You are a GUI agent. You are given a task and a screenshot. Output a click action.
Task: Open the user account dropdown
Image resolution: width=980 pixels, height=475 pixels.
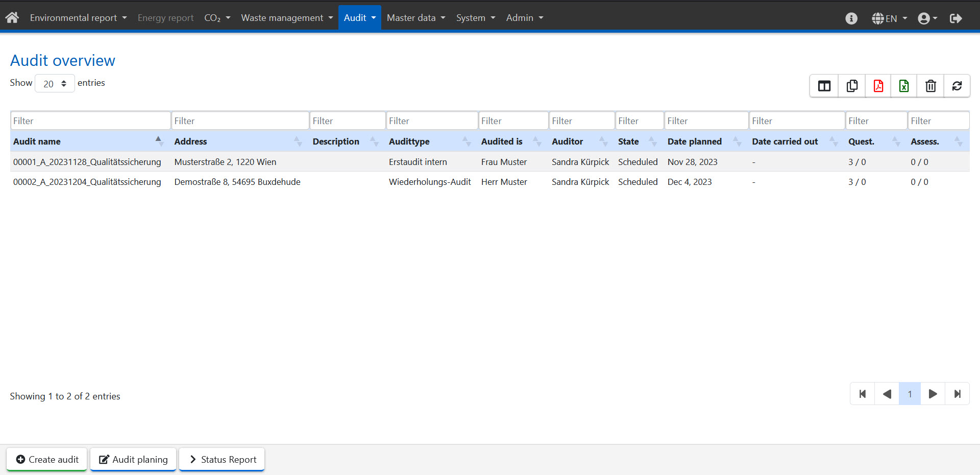click(927, 18)
